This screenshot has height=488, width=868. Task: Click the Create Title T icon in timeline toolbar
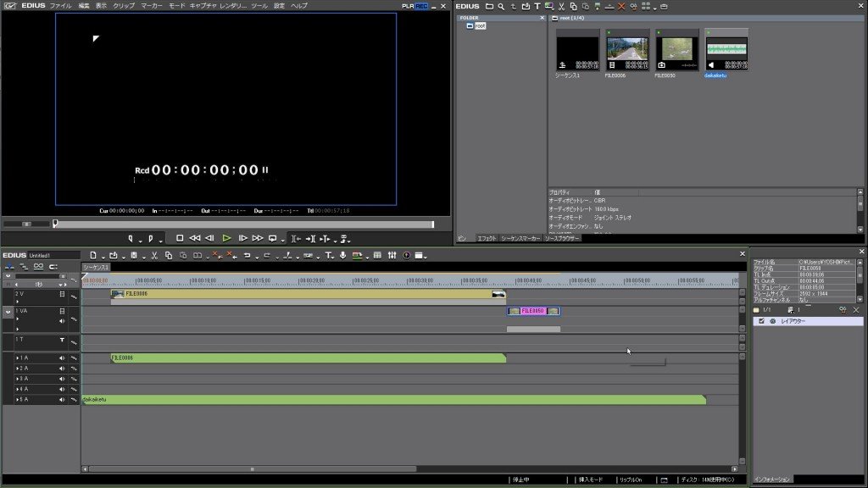click(x=328, y=255)
